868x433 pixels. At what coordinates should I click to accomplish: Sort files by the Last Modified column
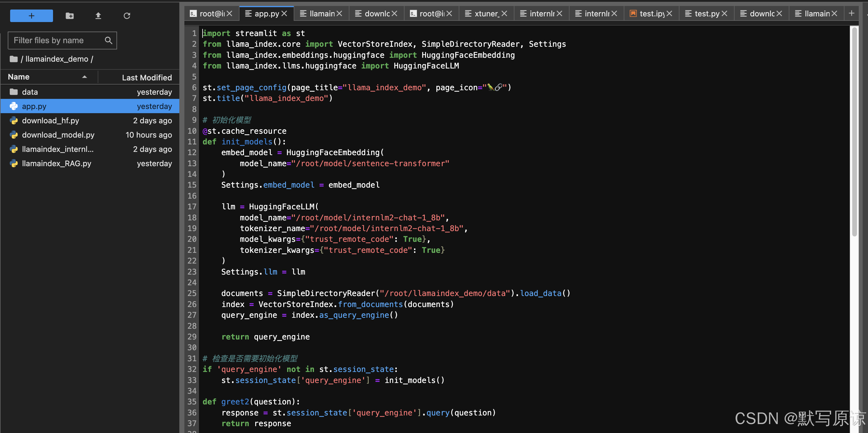coord(147,77)
